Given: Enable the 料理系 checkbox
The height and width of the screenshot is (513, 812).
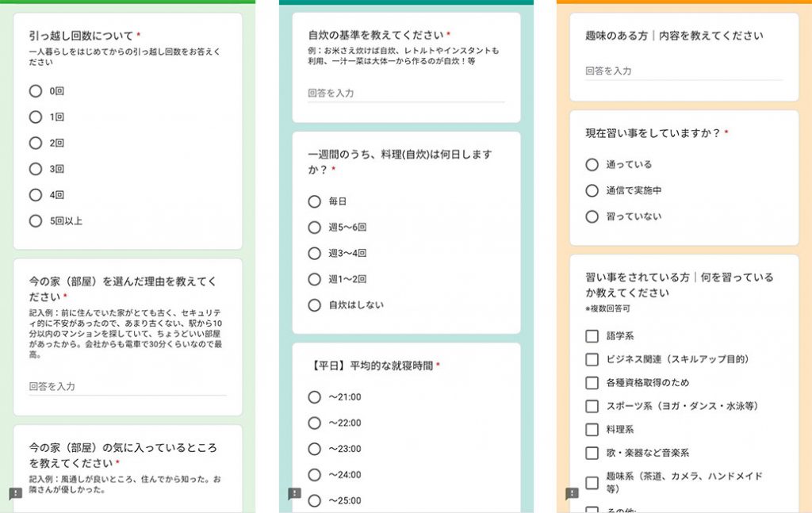Looking at the screenshot, I should point(592,430).
